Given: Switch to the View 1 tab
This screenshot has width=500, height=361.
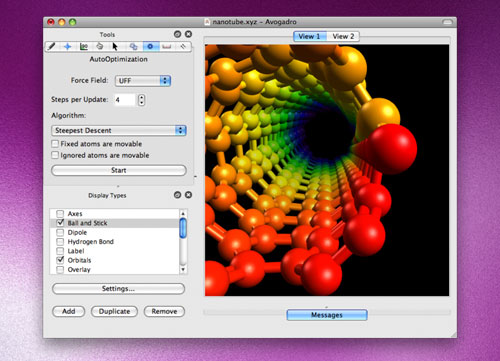Looking at the screenshot, I should 310,36.
